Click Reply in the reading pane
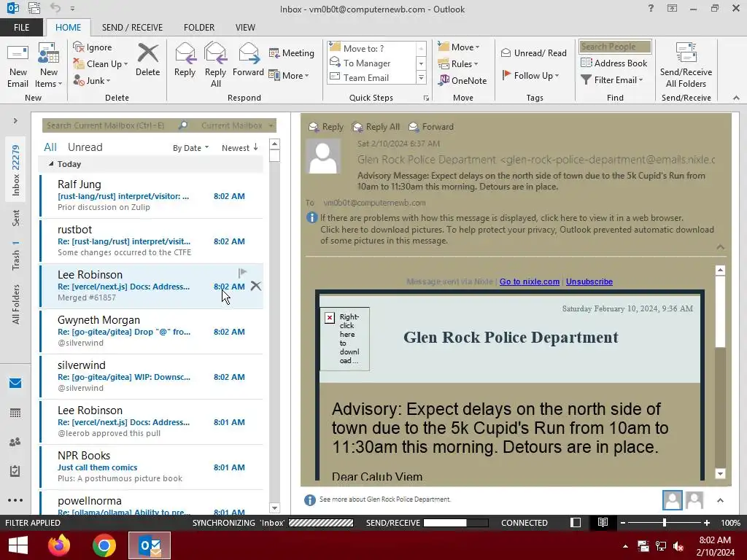This screenshot has height=560, width=747. coord(326,127)
